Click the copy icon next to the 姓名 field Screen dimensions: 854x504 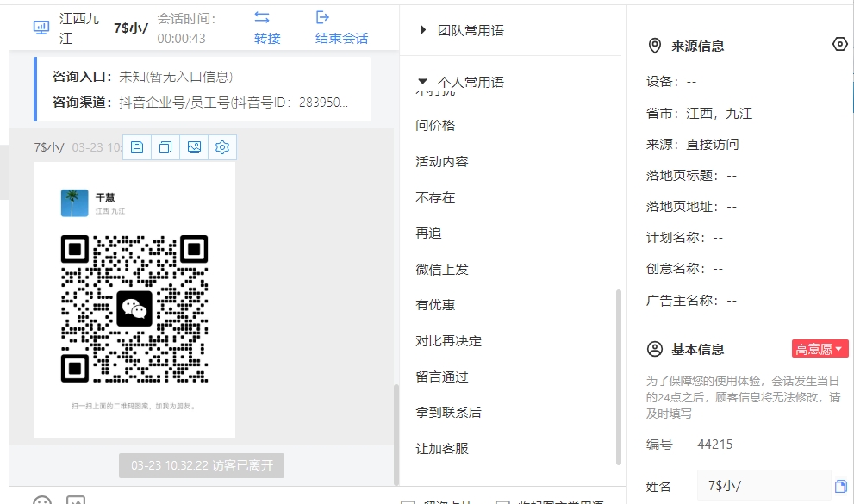(841, 486)
